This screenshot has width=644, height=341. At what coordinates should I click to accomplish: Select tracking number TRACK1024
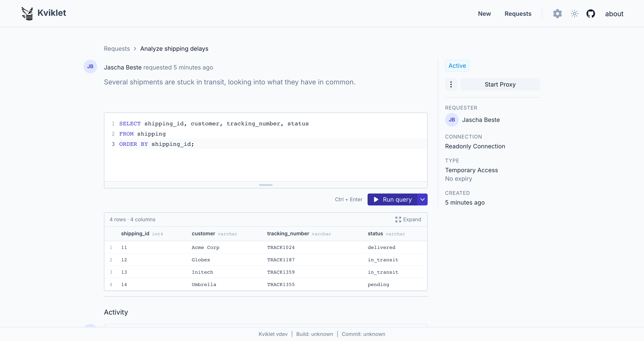coord(281,247)
